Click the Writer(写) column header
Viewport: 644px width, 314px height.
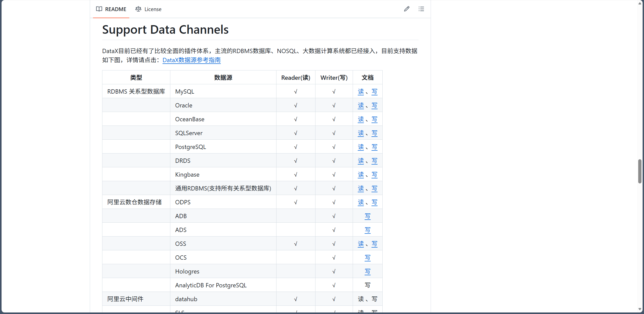(x=334, y=77)
